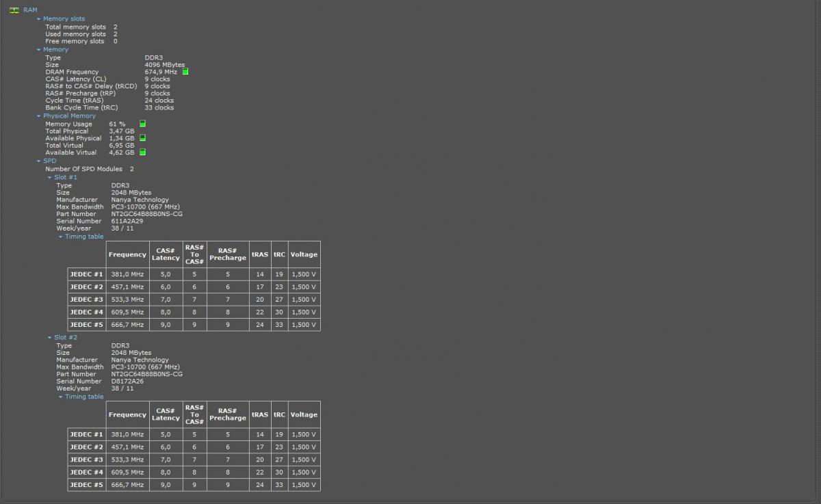Screen dimensions: 821x504
Task: Select 609,5 MHz cell in Slot #1 table
Action: (127, 313)
